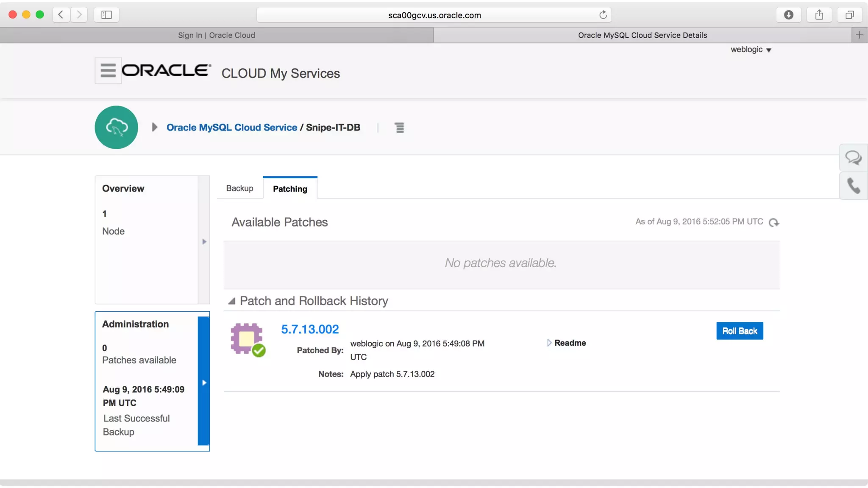This screenshot has width=868, height=488.
Task: Switch to Sign In Oracle Cloud tab
Action: tap(216, 35)
